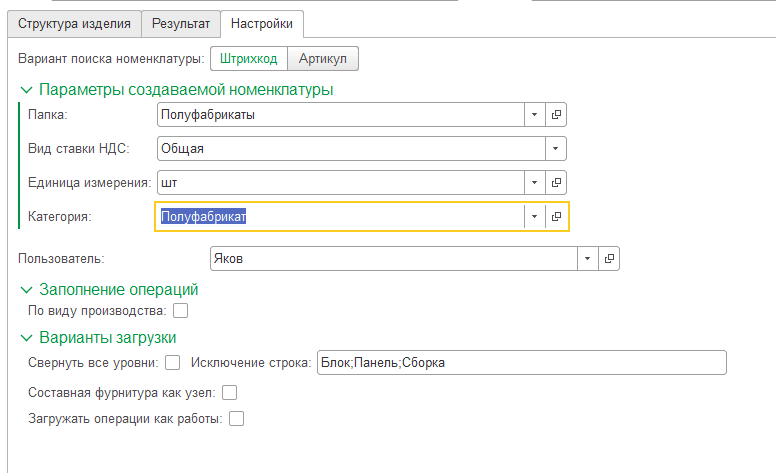Toggle Свернуть все уровни checkbox

click(173, 362)
